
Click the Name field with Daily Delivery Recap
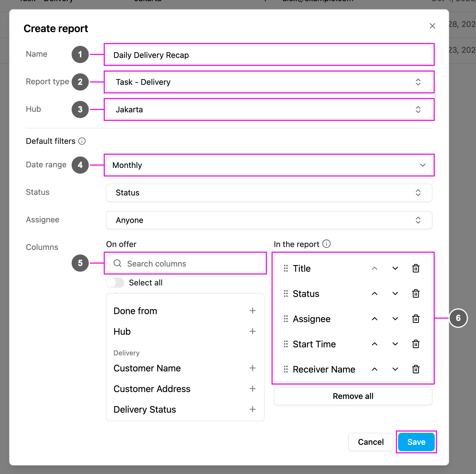click(x=269, y=55)
